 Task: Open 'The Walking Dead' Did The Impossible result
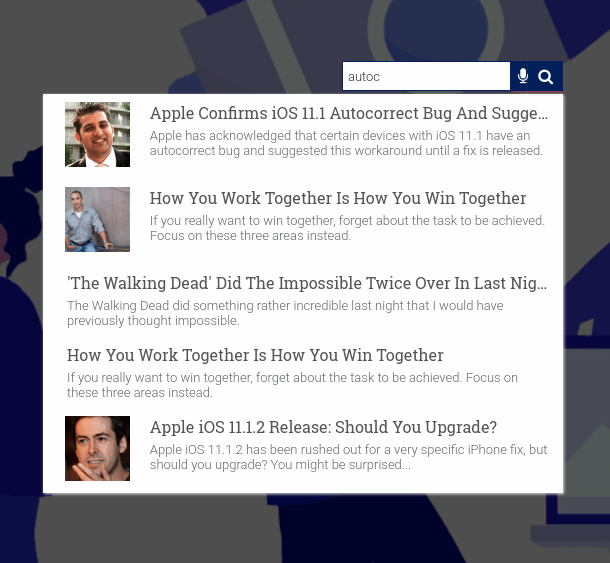(307, 283)
